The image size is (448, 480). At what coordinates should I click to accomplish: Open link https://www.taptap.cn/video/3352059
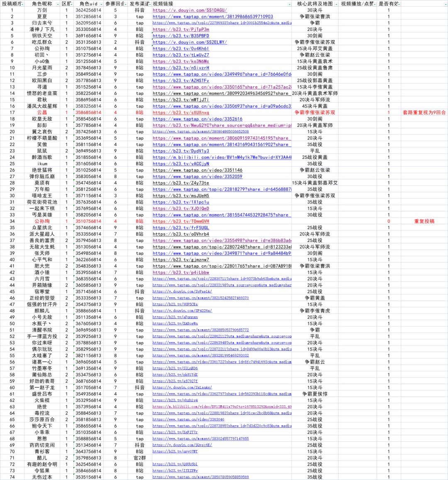click(x=197, y=176)
